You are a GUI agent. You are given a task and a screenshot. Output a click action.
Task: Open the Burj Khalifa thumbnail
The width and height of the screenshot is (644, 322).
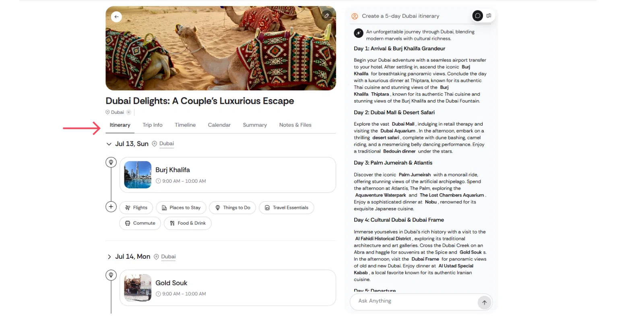pos(138,175)
